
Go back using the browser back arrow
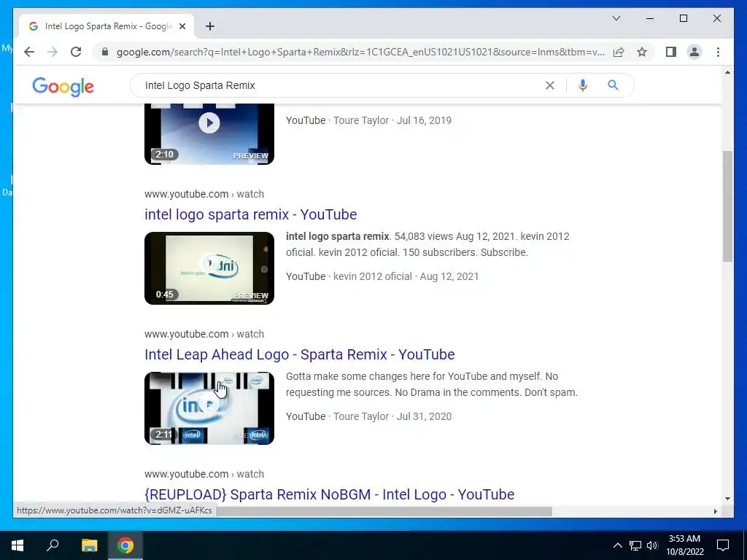coord(29,52)
